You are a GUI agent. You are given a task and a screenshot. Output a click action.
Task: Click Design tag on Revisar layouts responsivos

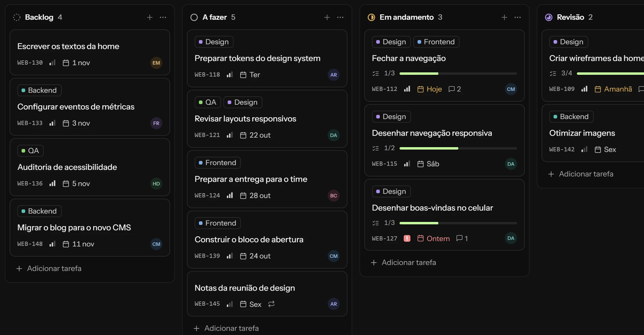[243, 102]
